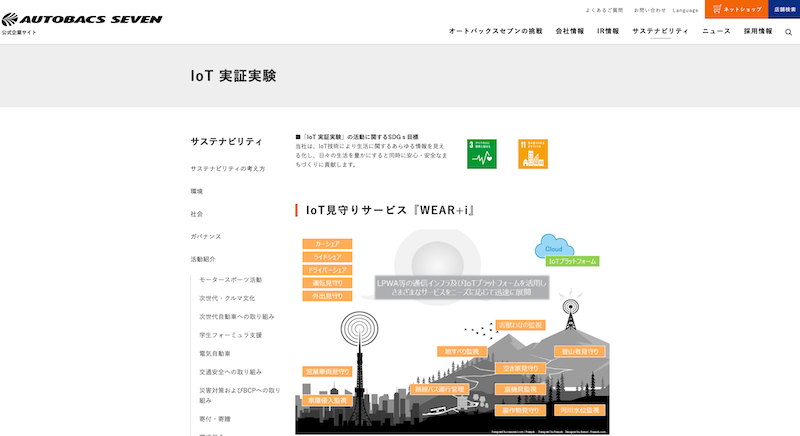Open the よくあるご質問 link
800x436 pixels.
(x=604, y=10)
